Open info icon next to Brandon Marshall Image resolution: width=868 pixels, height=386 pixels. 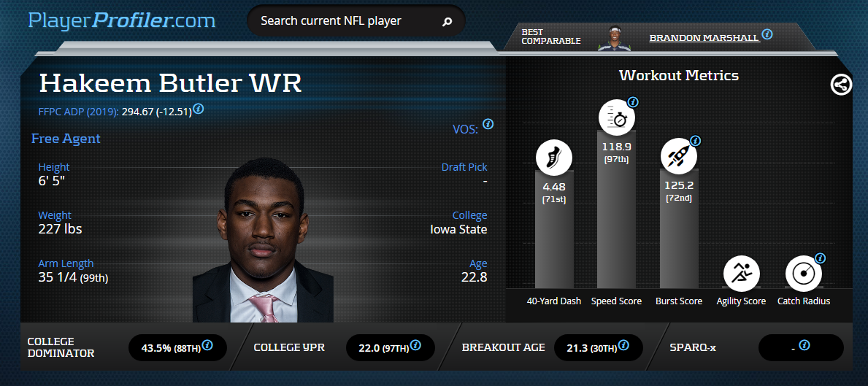pos(767,34)
